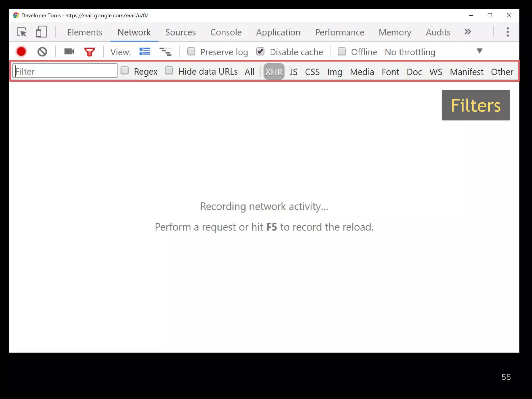The image size is (532, 399).
Task: Expand the more tabs double-chevron
Action: click(468, 32)
